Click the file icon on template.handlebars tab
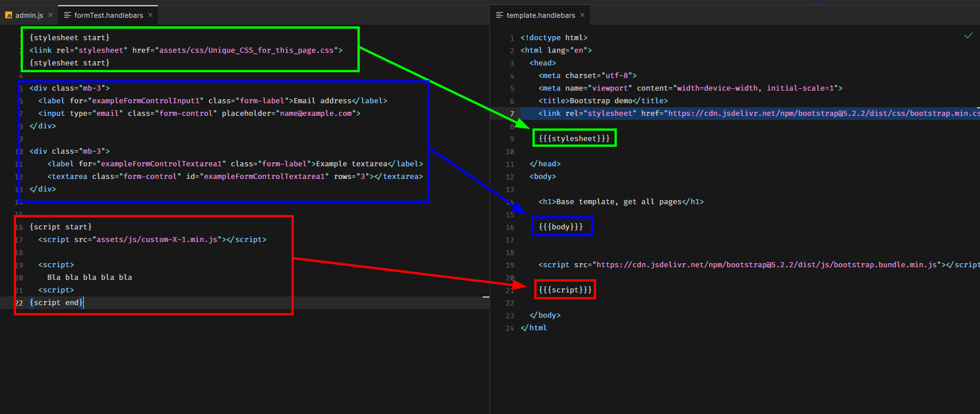Image resolution: width=980 pixels, height=414 pixels. tap(500, 15)
